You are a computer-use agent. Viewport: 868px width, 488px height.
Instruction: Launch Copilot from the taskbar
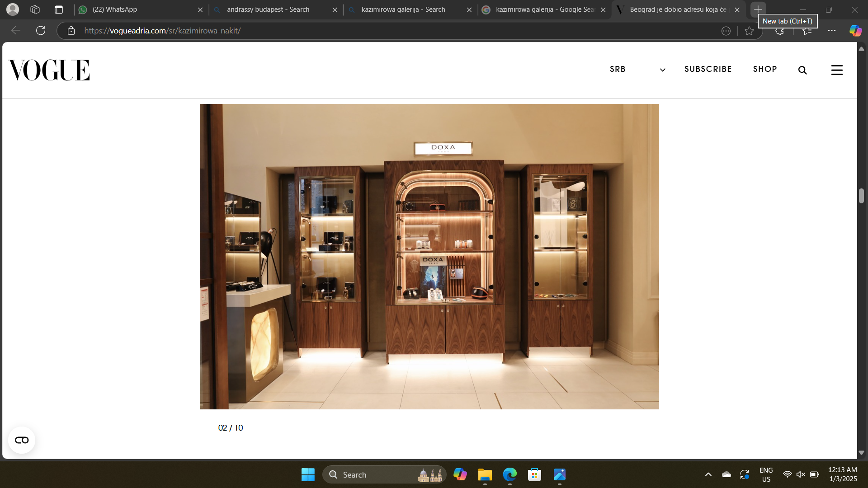pos(460,474)
